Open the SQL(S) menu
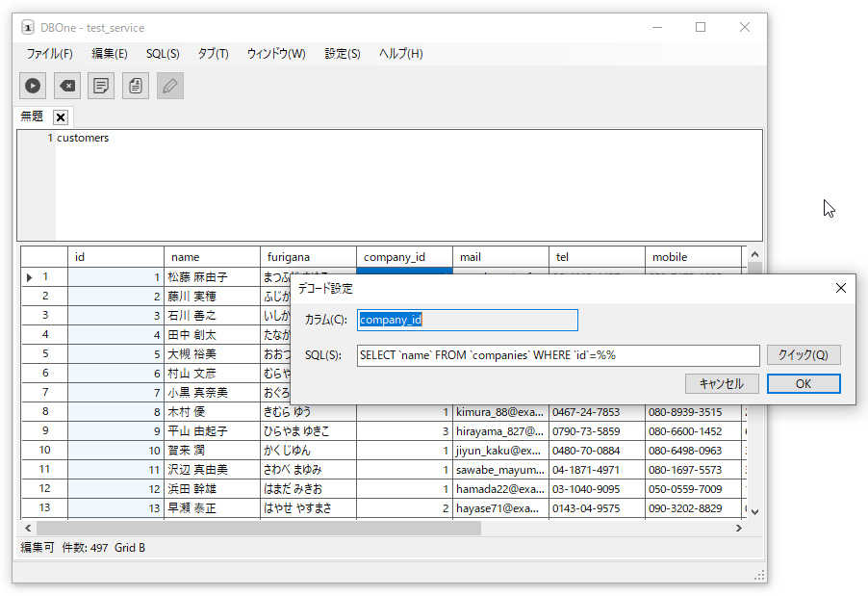Viewport: 868px width, 596px height. point(163,54)
